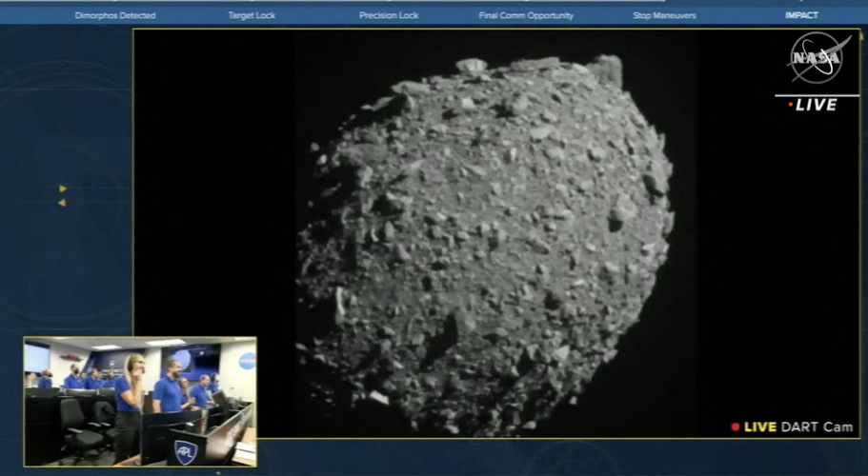Select the Final Comm Opportunity milestone

click(526, 16)
